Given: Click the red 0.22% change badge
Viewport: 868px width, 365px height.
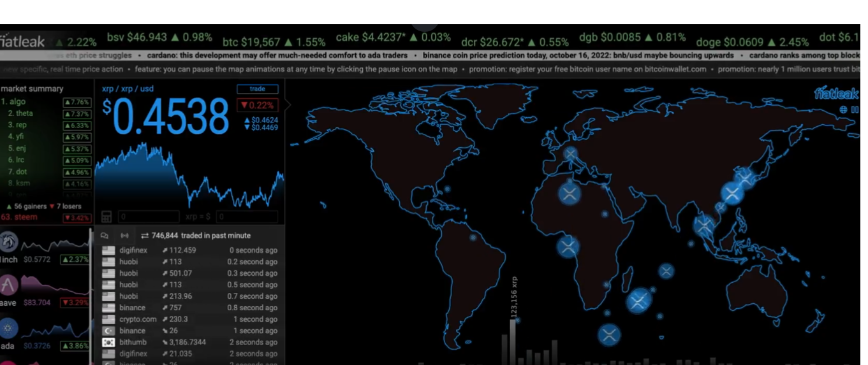Looking at the screenshot, I should point(257,105).
